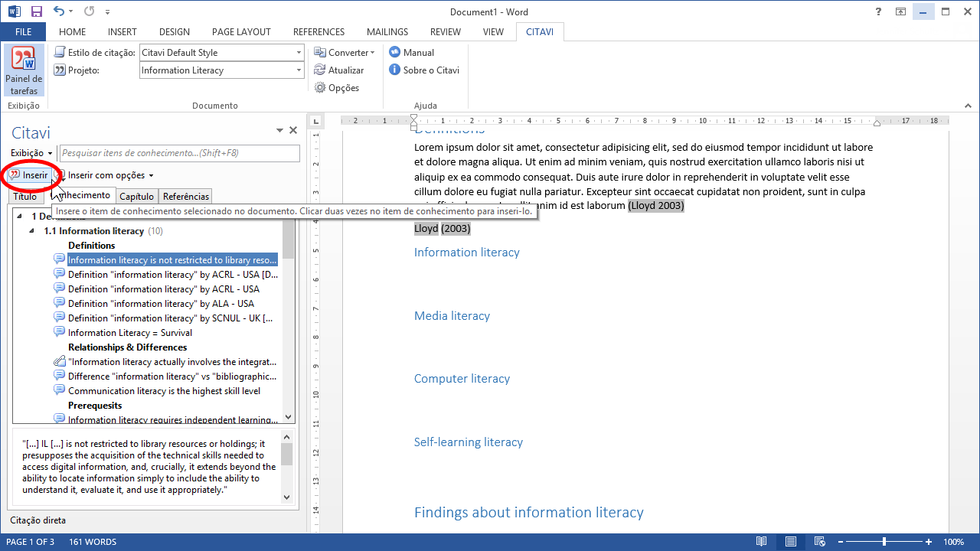Click the (Lloyd 2003) citation field
980x551 pixels.
656,206
